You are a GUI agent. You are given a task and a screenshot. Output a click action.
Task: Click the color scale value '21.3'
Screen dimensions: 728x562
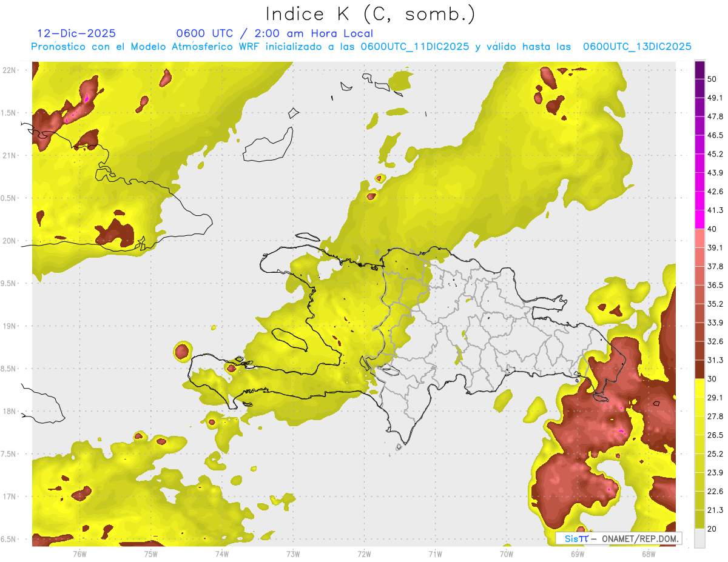click(715, 510)
